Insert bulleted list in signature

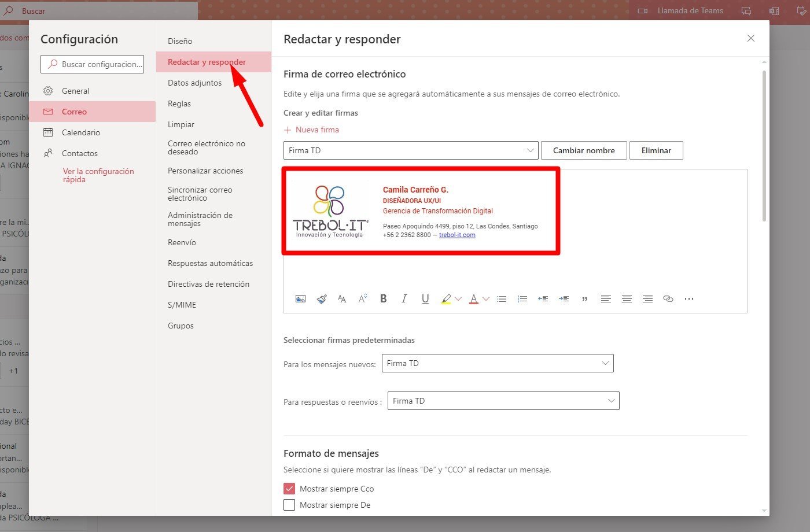click(x=502, y=299)
